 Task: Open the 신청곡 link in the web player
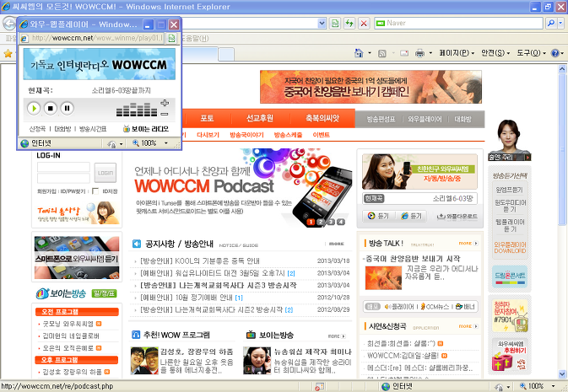click(x=37, y=129)
